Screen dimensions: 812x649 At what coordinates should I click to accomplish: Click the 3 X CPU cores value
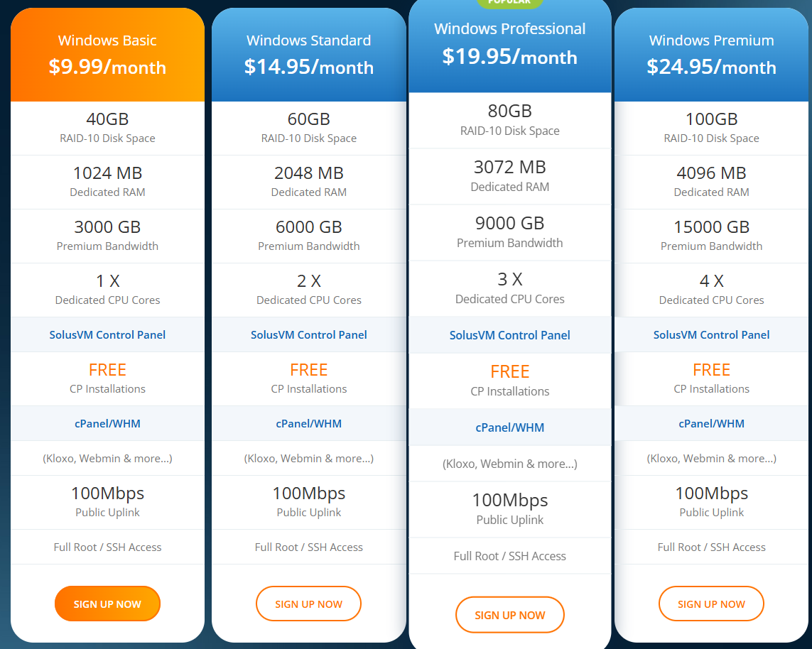pyautogui.click(x=510, y=279)
